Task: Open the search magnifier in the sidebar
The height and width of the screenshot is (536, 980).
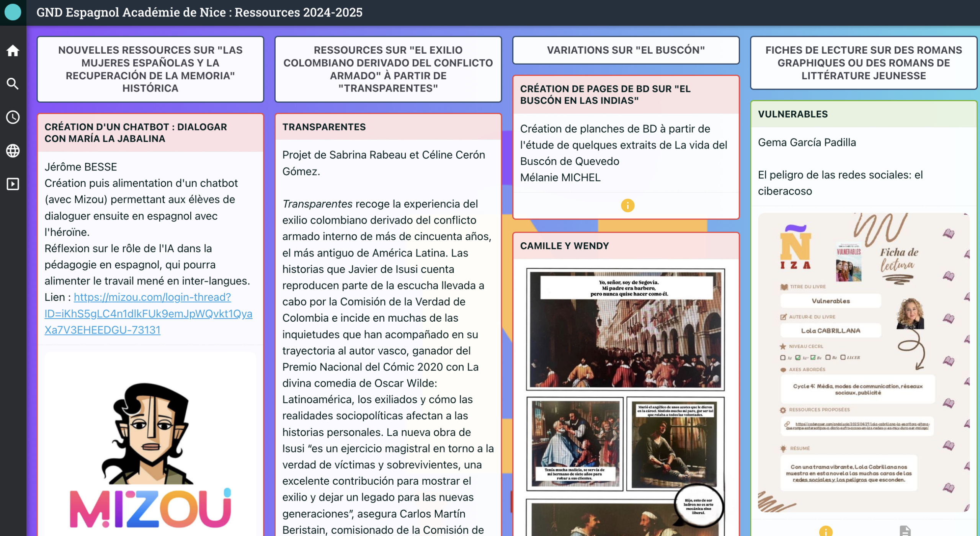Action: pos(13,84)
